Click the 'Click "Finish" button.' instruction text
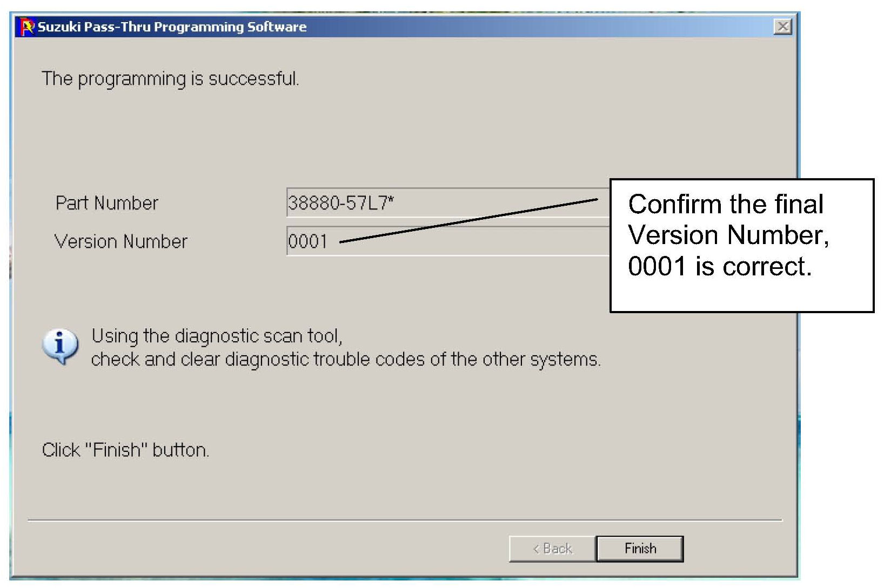 point(125,450)
